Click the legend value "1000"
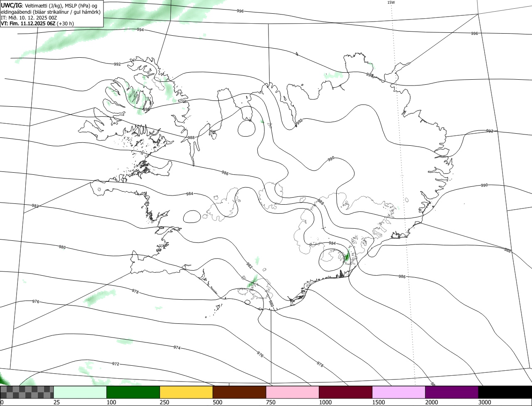Image resolution: width=532 pixels, height=406 pixels. [325, 403]
